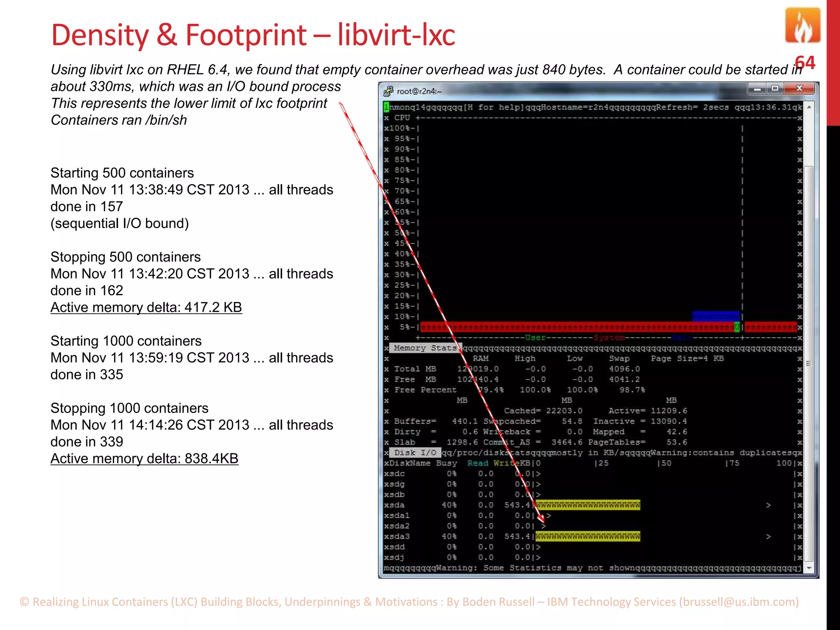Click the 'Density & Footprint – libvirt-lxc' title
The image size is (840, 630).
click(253, 35)
